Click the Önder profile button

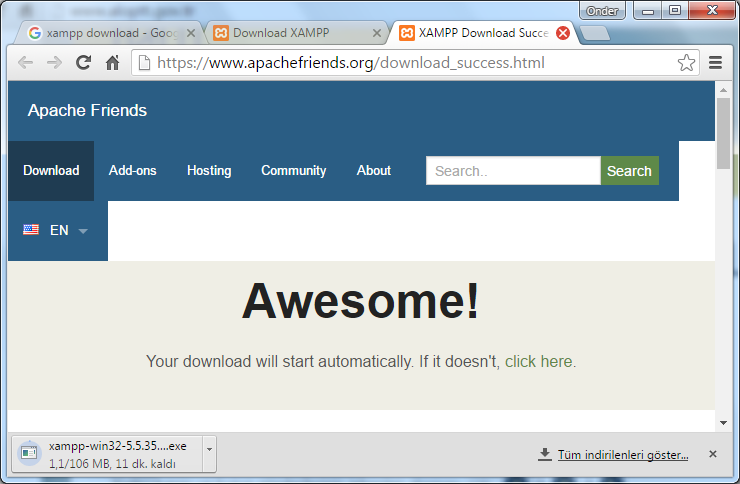pos(602,10)
